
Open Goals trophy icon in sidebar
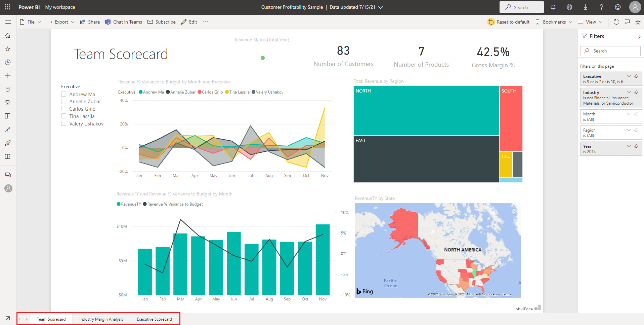[8, 103]
